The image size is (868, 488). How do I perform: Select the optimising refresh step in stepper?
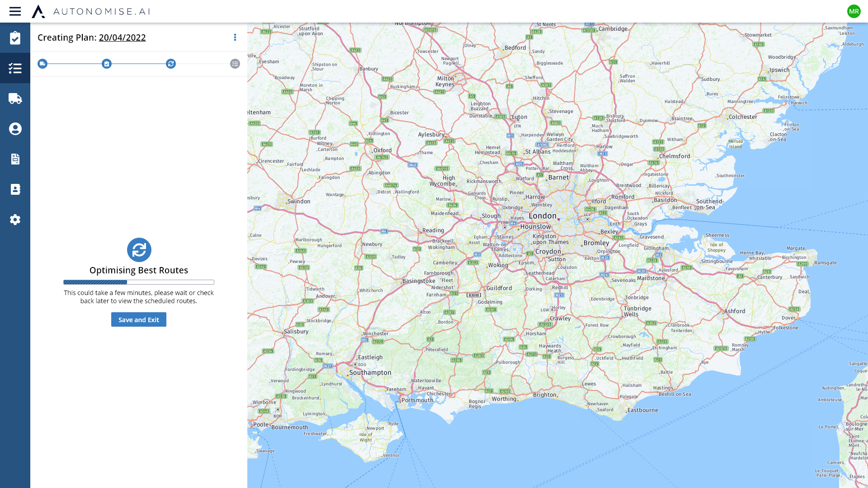pyautogui.click(x=171, y=64)
